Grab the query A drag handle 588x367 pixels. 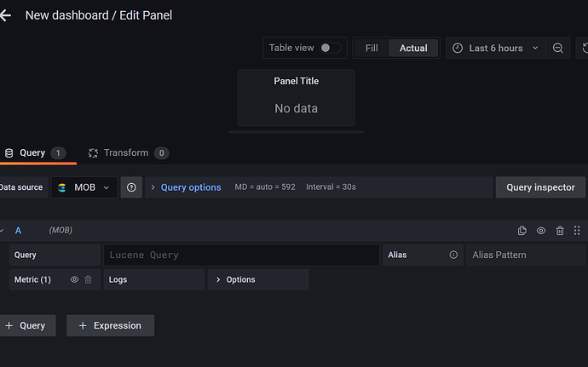577,231
